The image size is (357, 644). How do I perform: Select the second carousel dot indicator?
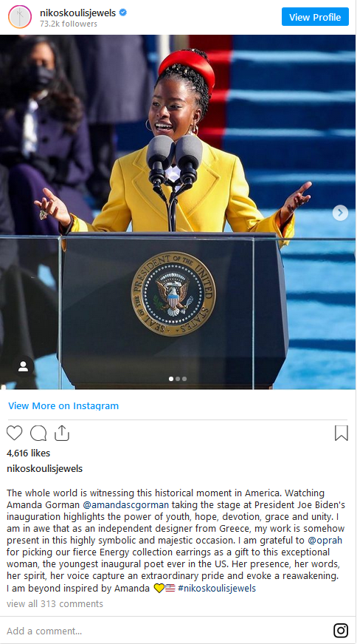click(x=178, y=379)
